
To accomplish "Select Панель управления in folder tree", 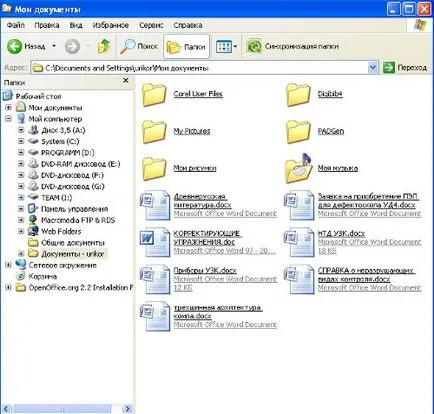I will click(74, 209).
